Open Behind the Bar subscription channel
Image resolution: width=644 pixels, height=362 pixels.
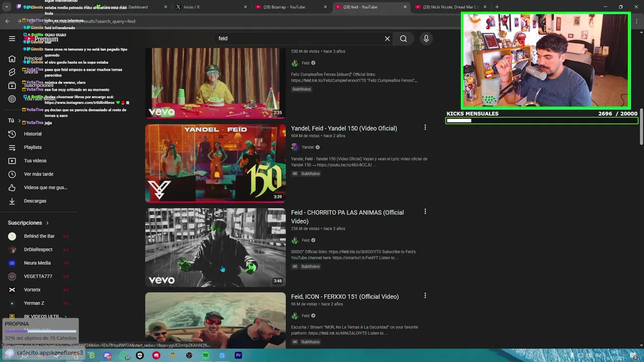(x=39, y=236)
